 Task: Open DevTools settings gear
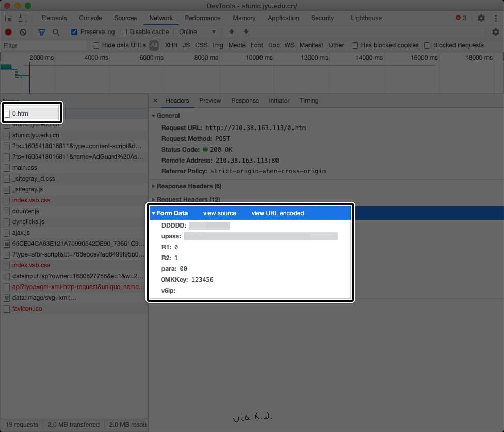click(481, 18)
